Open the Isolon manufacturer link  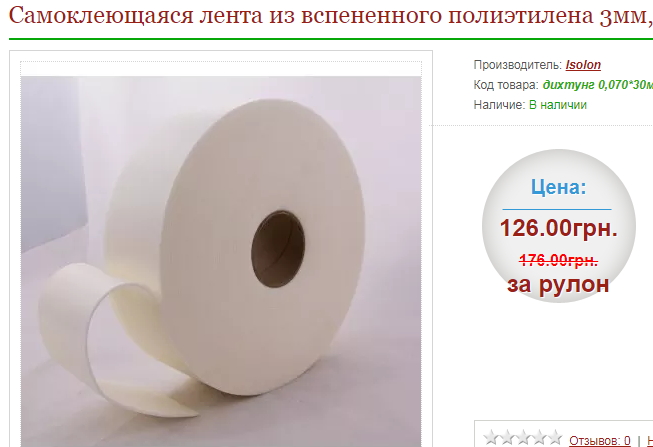point(583,65)
